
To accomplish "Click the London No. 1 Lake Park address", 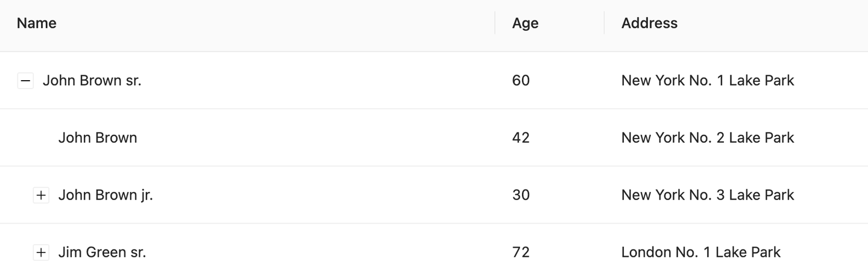I will [700, 252].
